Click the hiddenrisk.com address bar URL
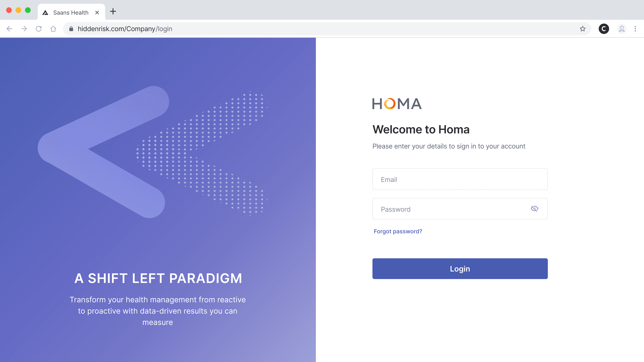644x362 pixels. [x=125, y=29]
